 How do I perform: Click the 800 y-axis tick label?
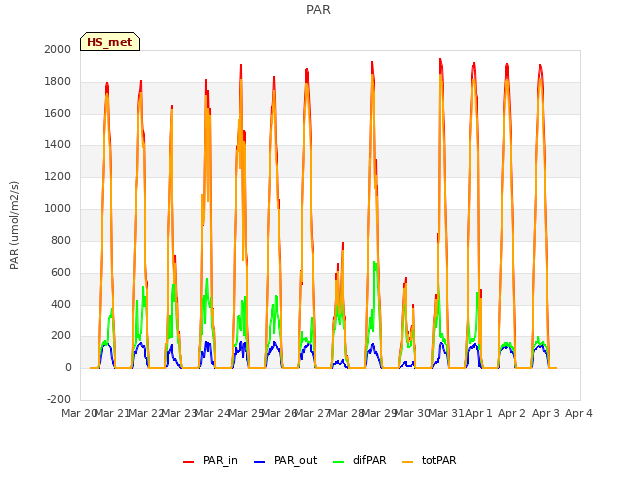click(61, 240)
